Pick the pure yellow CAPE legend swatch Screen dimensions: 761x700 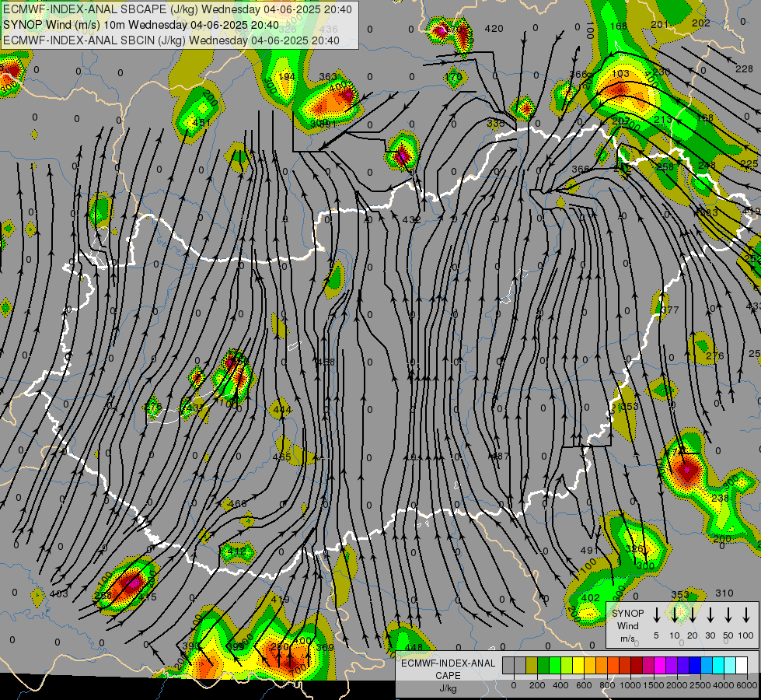[578, 666]
